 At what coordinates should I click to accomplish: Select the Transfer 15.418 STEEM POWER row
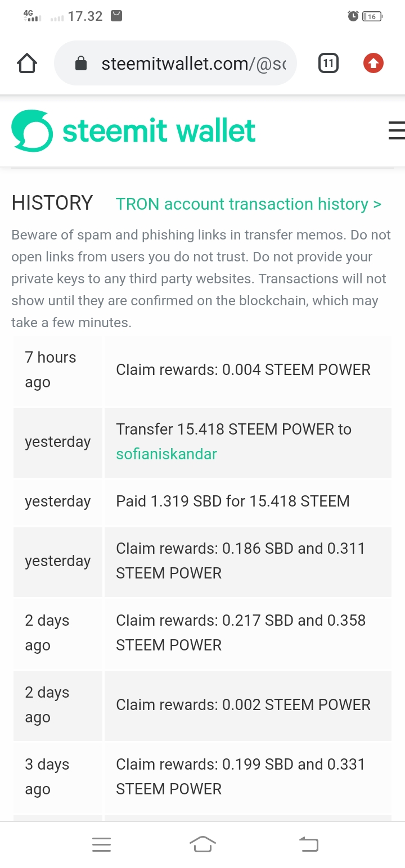click(x=202, y=442)
